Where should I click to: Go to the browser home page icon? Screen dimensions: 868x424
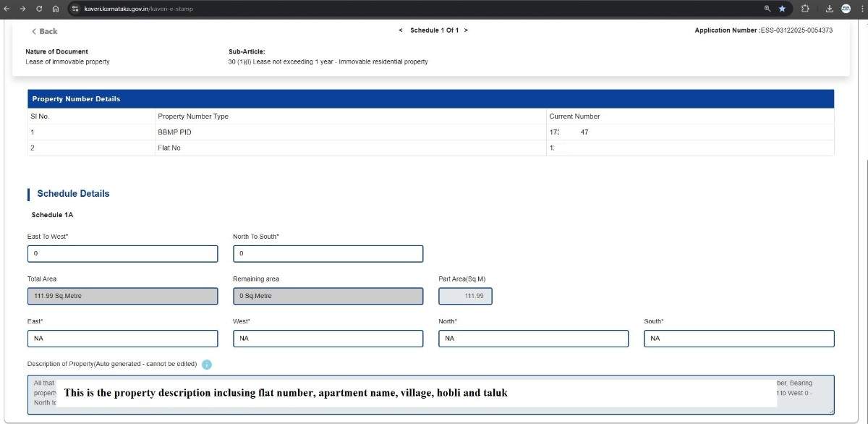pyautogui.click(x=56, y=9)
